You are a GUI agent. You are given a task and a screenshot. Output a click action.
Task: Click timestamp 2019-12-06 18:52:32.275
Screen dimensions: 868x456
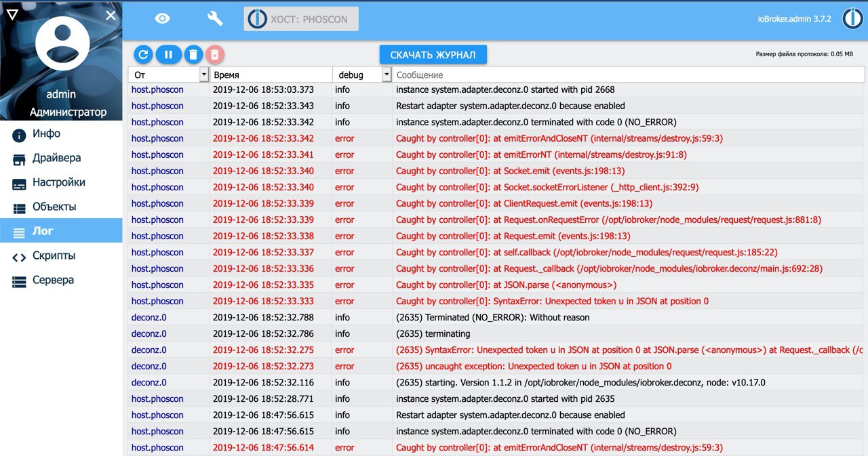click(263, 350)
